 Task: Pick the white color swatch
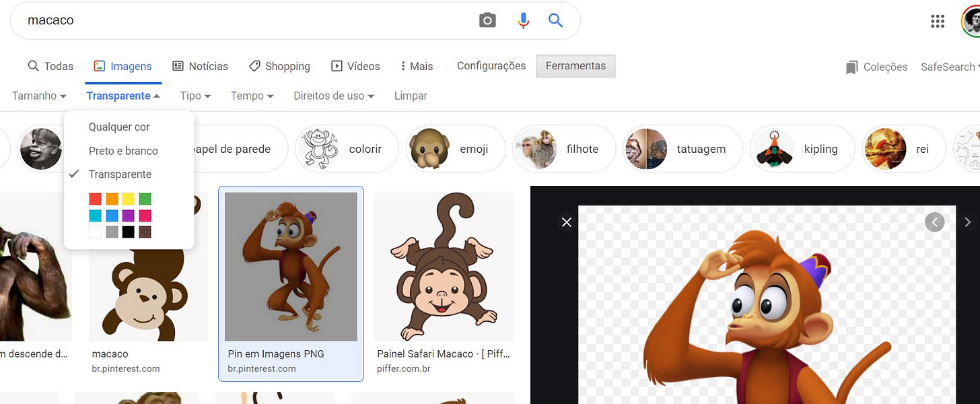point(95,232)
